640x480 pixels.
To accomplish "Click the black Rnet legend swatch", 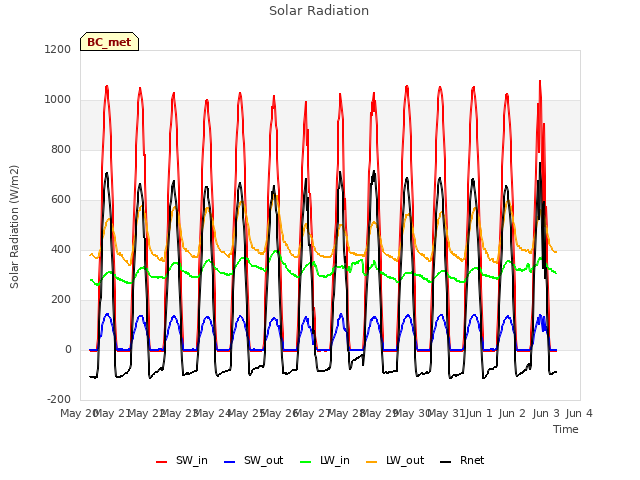I will point(446,462).
